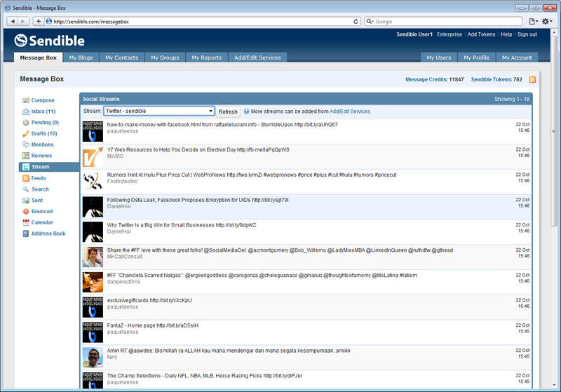Click the Inbox envelope icon
The width and height of the screenshot is (561, 392).
[x=26, y=111]
